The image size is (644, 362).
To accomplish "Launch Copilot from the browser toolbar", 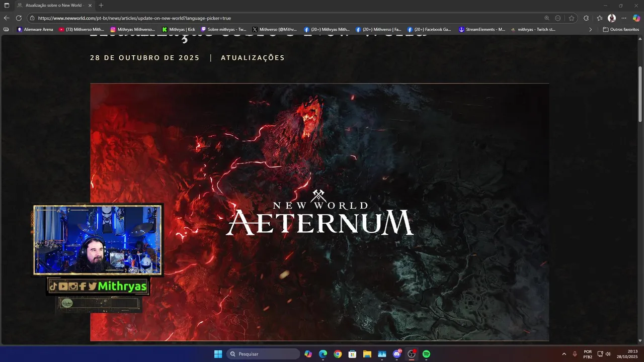I will tap(636, 18).
